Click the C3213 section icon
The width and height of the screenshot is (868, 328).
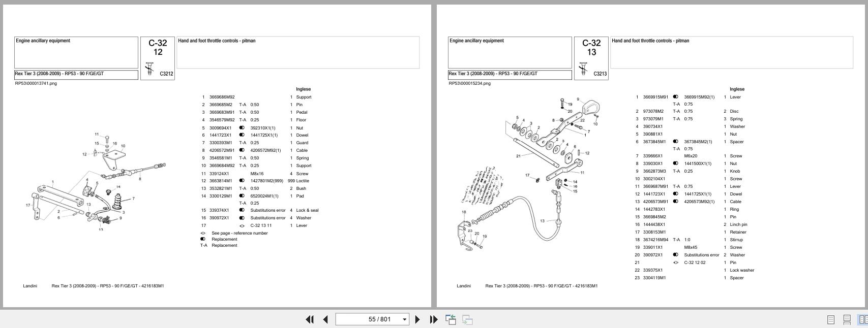tap(583, 70)
